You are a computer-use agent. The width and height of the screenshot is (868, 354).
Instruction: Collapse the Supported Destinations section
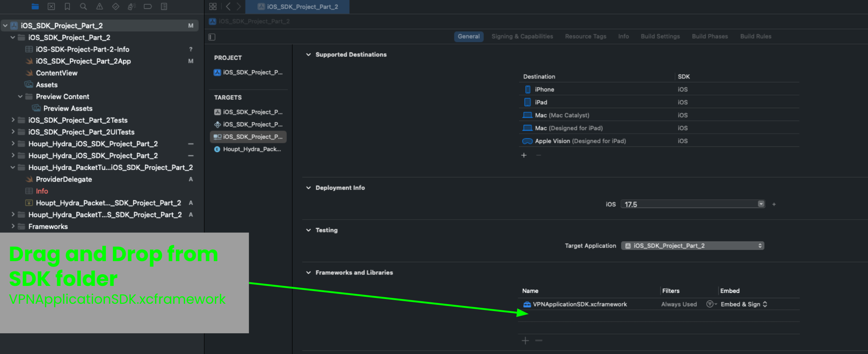click(x=308, y=55)
